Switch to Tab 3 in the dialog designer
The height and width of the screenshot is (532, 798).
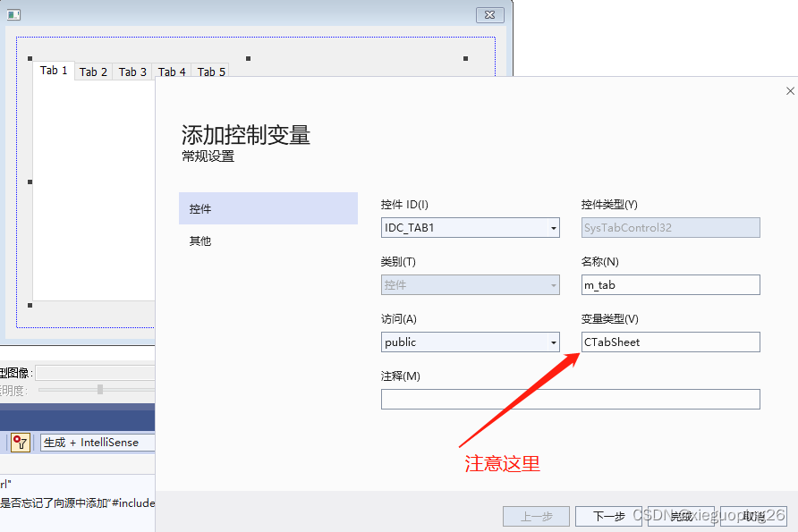132,72
